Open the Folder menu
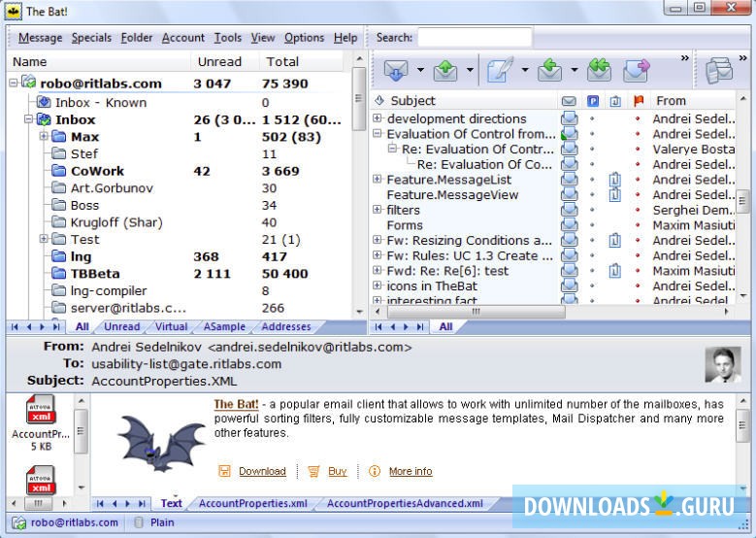 (x=137, y=38)
